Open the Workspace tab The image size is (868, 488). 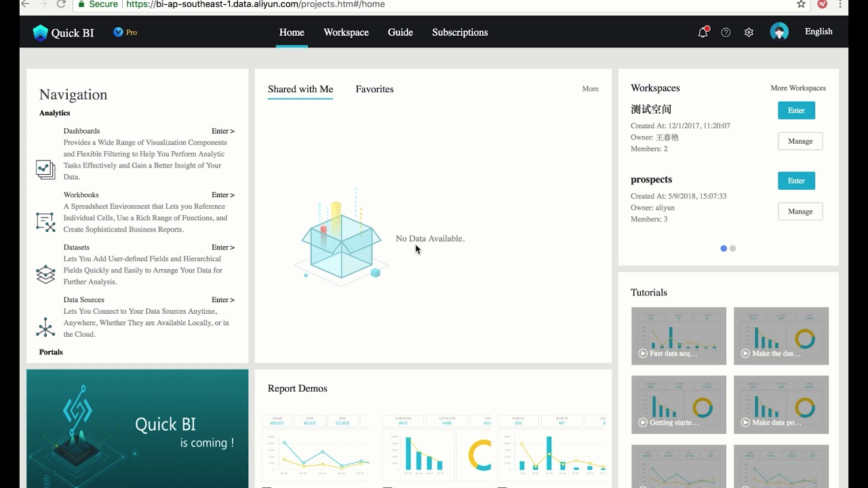346,32
